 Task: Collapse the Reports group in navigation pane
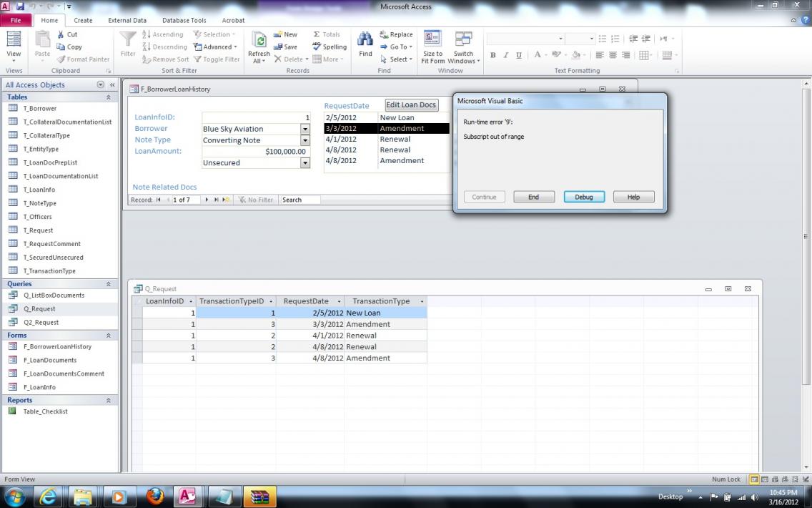[108, 400]
